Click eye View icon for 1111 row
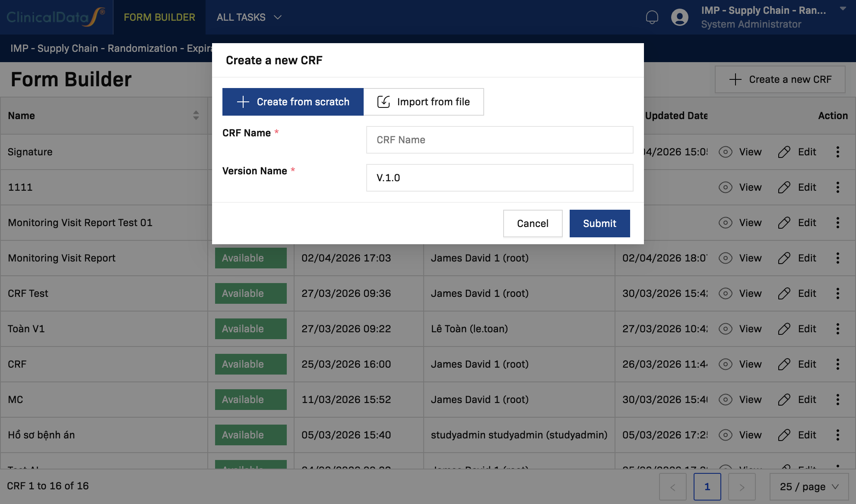Viewport: 856px width, 504px height. 725,187
